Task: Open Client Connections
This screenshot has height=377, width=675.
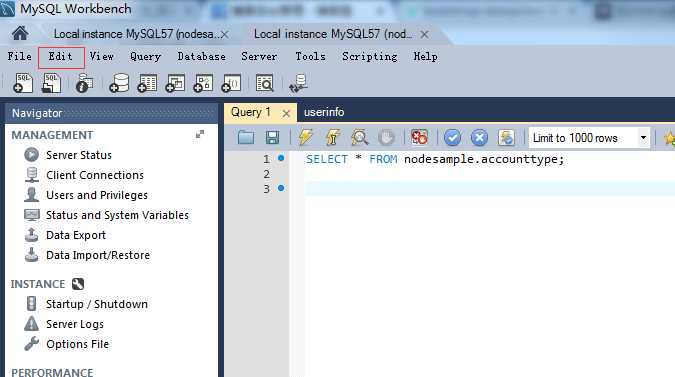Action: coord(95,175)
